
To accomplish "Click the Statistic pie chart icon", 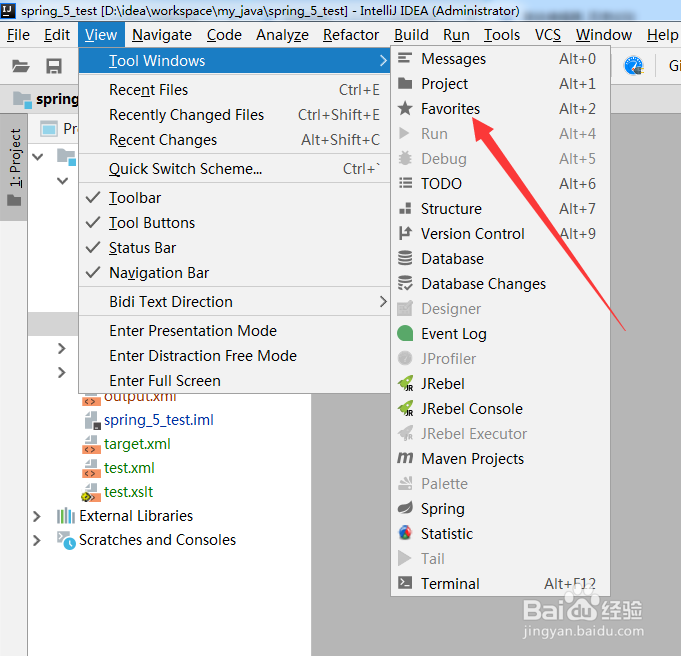I will pos(405,533).
